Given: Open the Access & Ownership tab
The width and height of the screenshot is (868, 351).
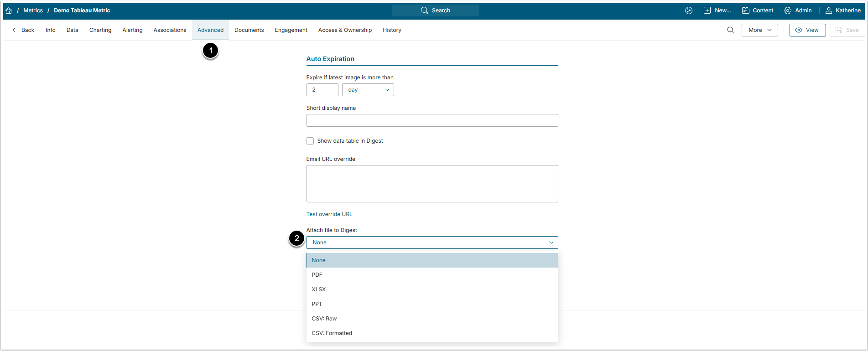Looking at the screenshot, I should 345,30.
